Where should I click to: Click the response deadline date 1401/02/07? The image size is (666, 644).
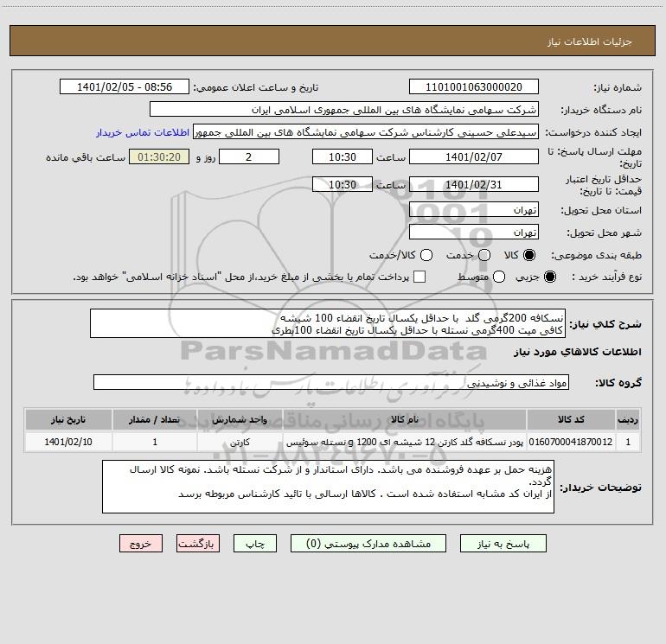pyautogui.click(x=474, y=156)
